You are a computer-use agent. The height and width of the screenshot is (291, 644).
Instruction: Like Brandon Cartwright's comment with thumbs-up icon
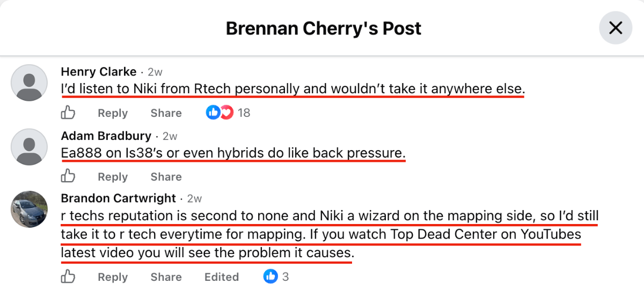click(68, 277)
